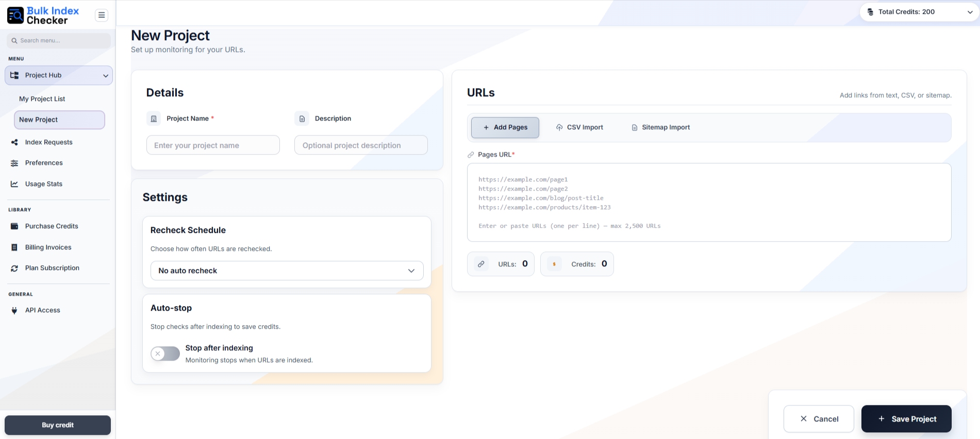
Task: Click the link icon in URLs counter
Action: click(x=481, y=264)
